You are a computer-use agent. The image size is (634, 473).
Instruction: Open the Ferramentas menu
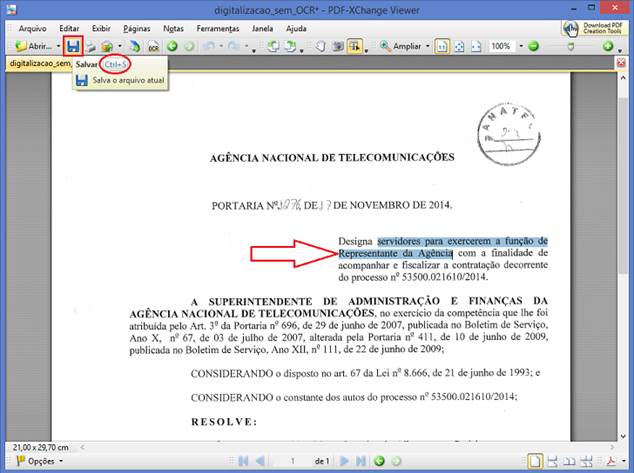pos(218,29)
